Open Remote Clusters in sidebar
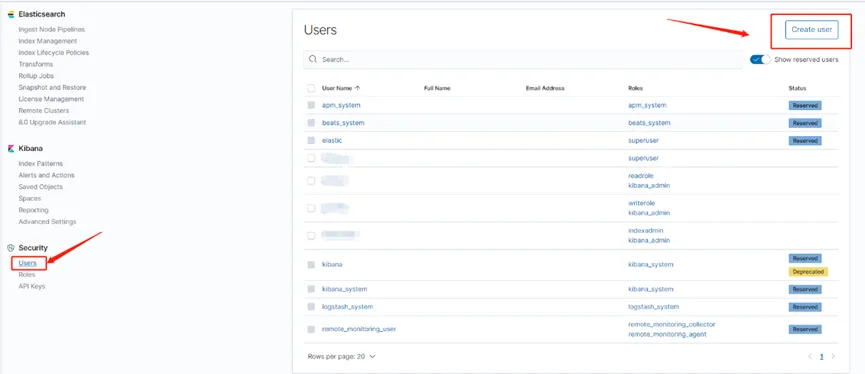Image resolution: width=865 pixels, height=374 pixels. pyautogui.click(x=44, y=110)
